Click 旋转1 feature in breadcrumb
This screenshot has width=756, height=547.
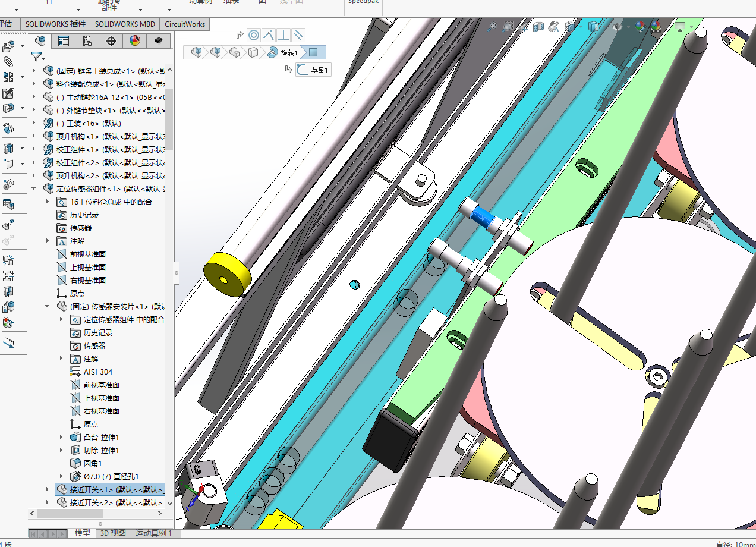click(x=282, y=52)
